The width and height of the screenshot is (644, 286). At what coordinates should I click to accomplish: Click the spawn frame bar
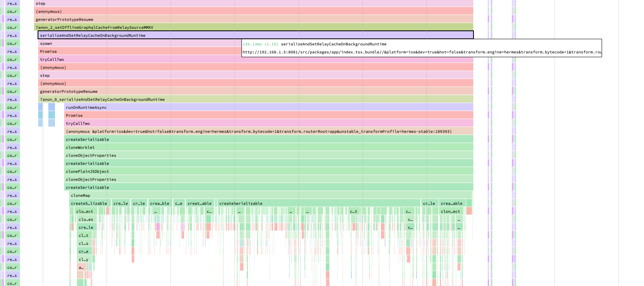click(140, 43)
